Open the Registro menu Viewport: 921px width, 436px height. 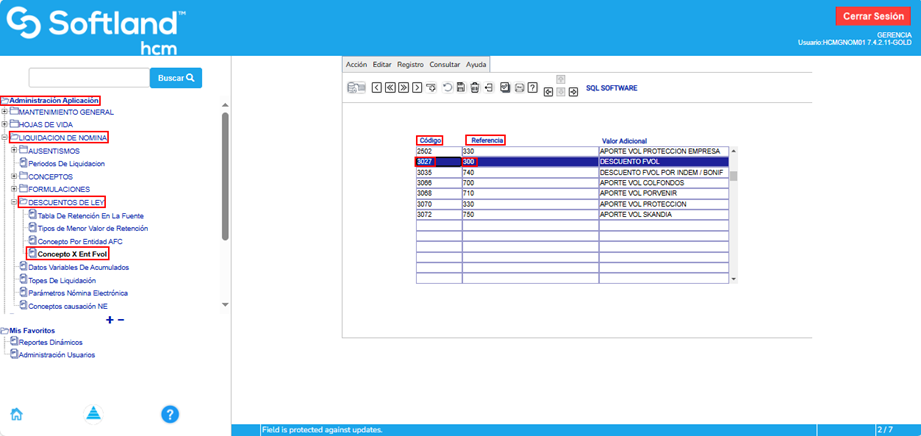(410, 64)
